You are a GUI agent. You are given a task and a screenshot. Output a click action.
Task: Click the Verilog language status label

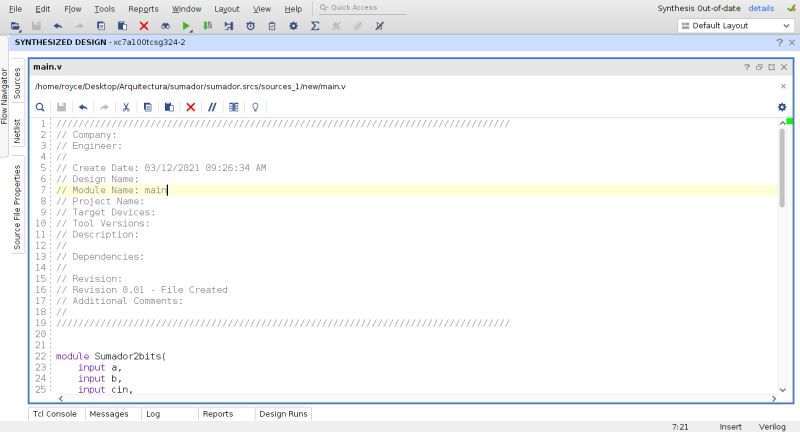(x=772, y=427)
